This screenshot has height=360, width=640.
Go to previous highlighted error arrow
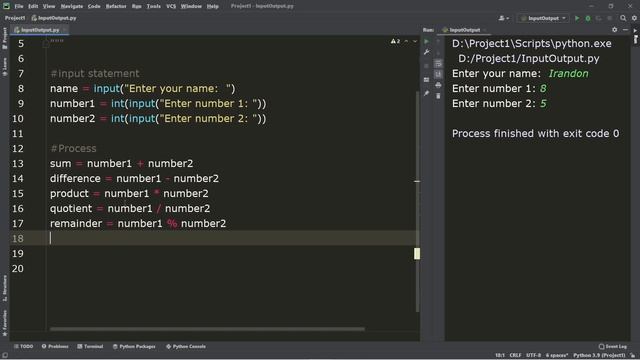(x=406, y=41)
